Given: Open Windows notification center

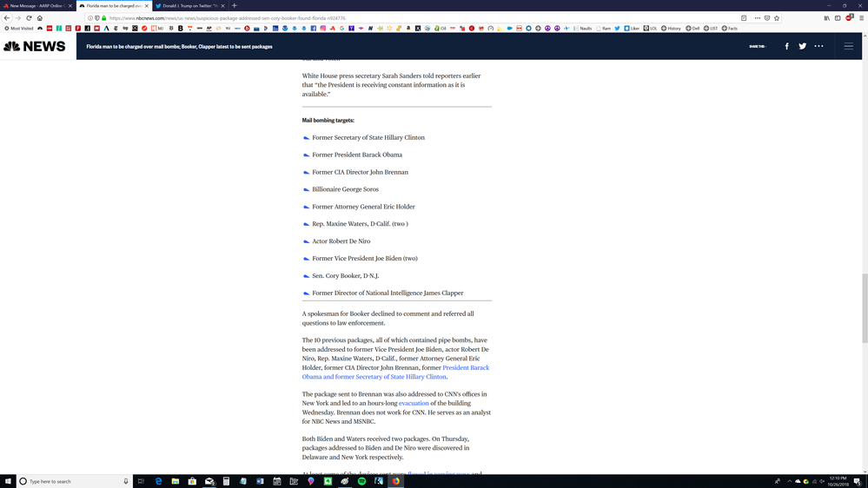Looking at the screenshot, I should (x=858, y=481).
